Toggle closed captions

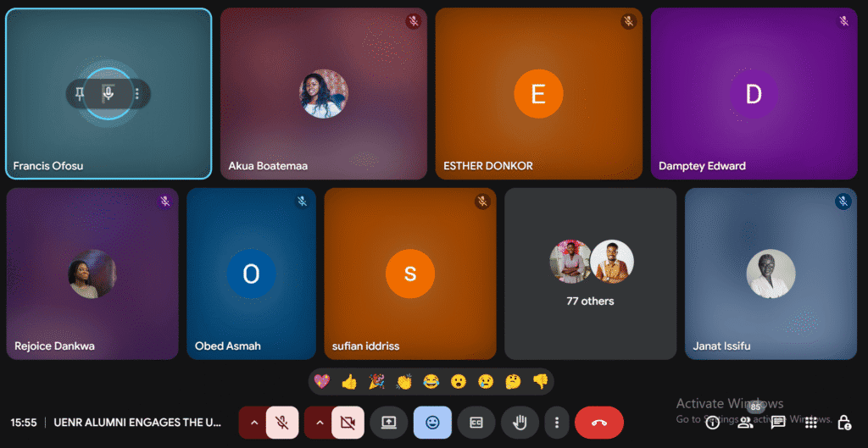(x=476, y=422)
